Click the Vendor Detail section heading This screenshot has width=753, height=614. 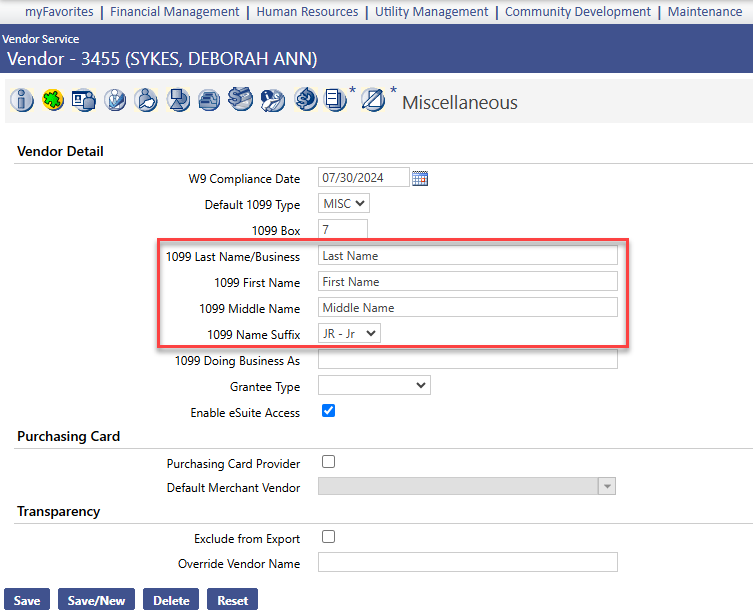pyautogui.click(x=60, y=151)
